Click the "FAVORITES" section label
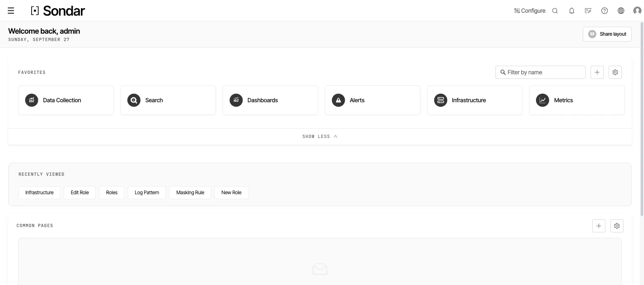 pos(32,72)
